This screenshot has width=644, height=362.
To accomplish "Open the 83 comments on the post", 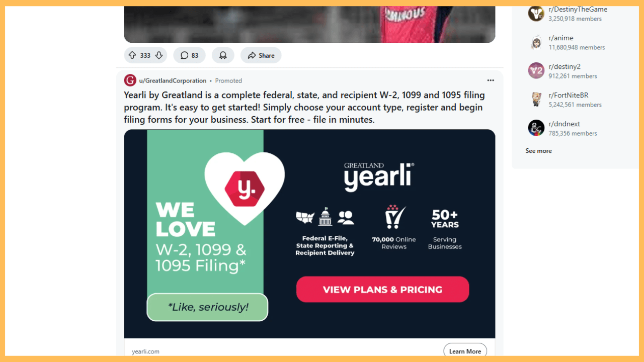I will (189, 55).
